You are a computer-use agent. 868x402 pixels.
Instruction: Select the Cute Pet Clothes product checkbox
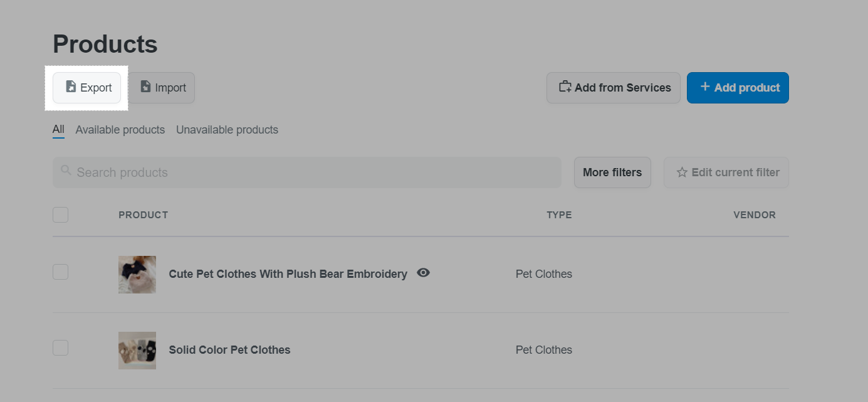[x=60, y=272]
